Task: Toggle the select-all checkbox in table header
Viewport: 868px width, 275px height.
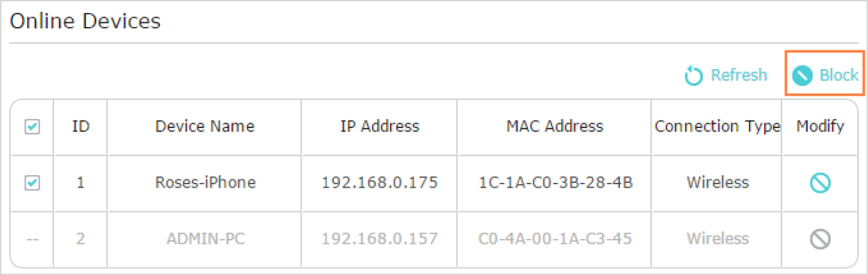Action: (x=32, y=127)
